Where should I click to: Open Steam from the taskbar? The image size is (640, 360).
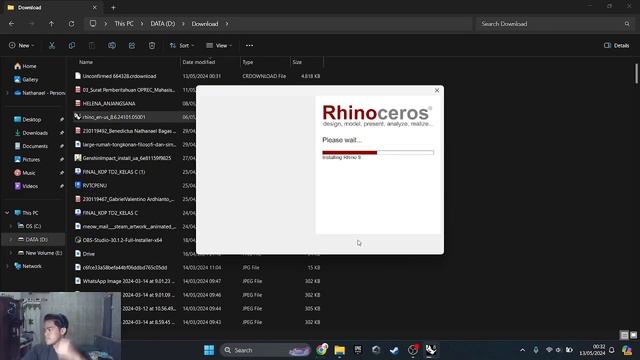click(x=394, y=350)
